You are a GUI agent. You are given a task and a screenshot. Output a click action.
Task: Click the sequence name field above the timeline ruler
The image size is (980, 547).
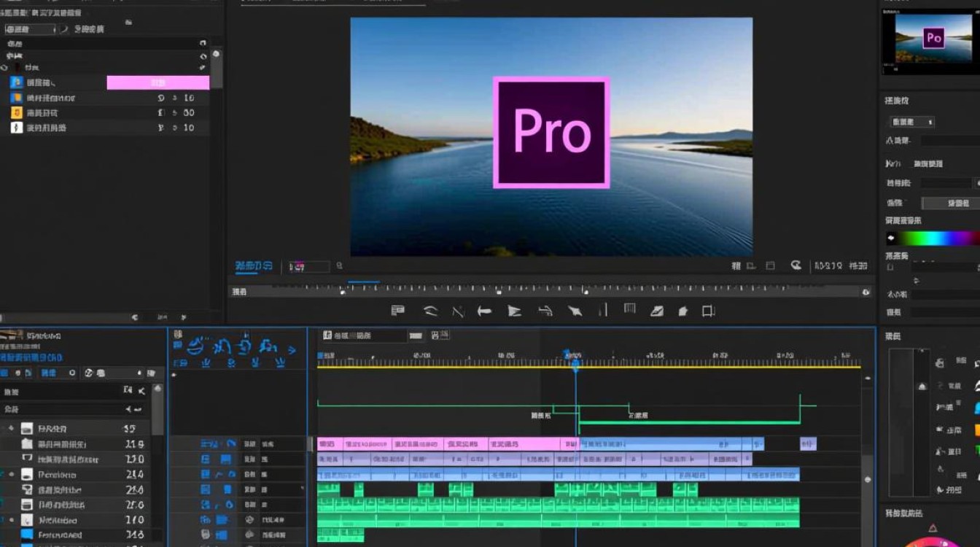(363, 335)
